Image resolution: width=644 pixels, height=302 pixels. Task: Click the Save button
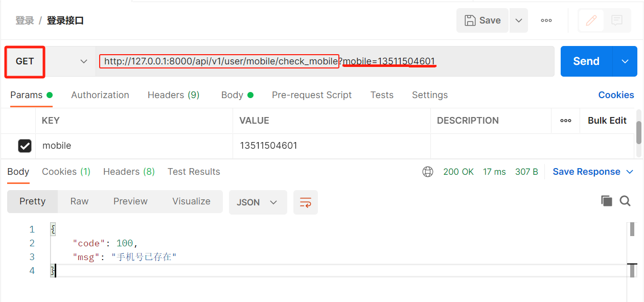click(x=482, y=20)
